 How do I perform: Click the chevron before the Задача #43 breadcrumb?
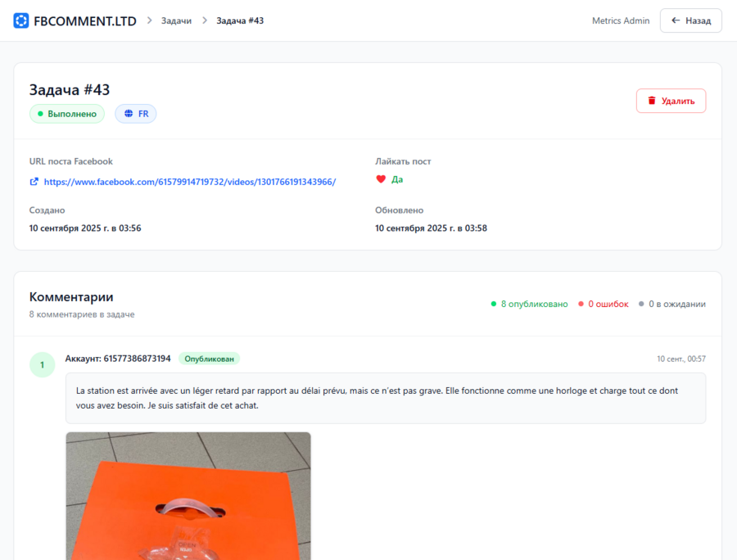205,20
